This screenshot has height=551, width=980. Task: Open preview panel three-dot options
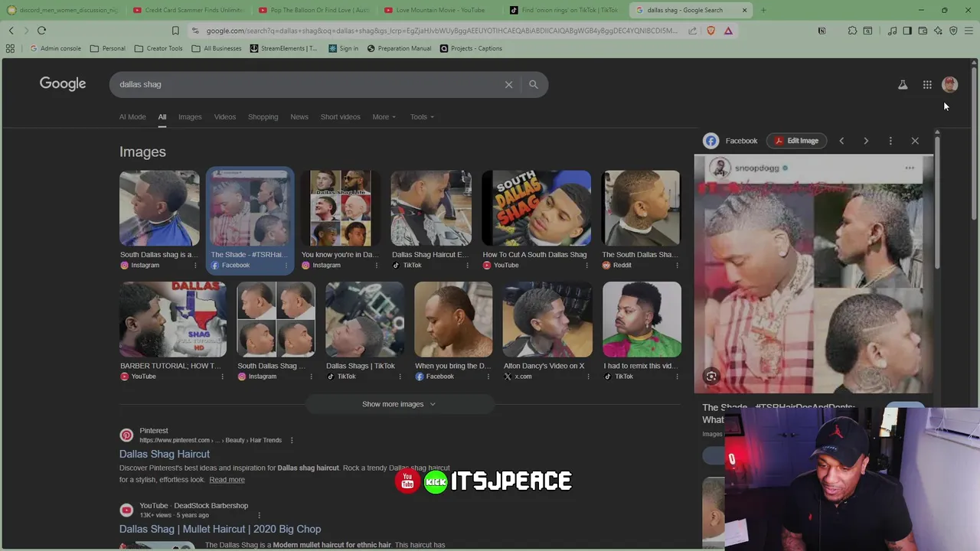pyautogui.click(x=890, y=141)
